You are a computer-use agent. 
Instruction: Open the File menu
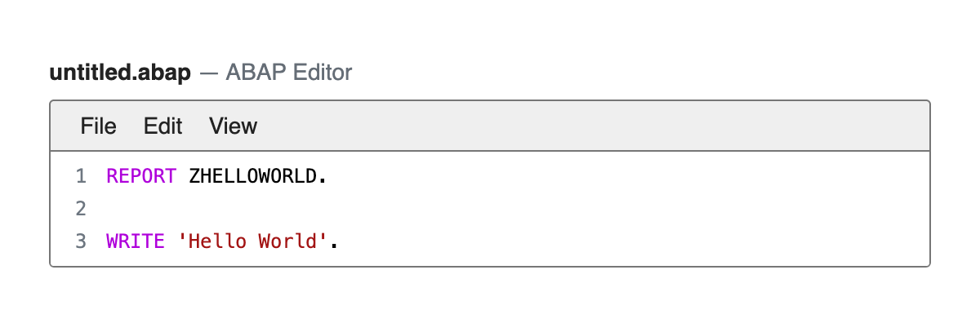pyautogui.click(x=98, y=126)
